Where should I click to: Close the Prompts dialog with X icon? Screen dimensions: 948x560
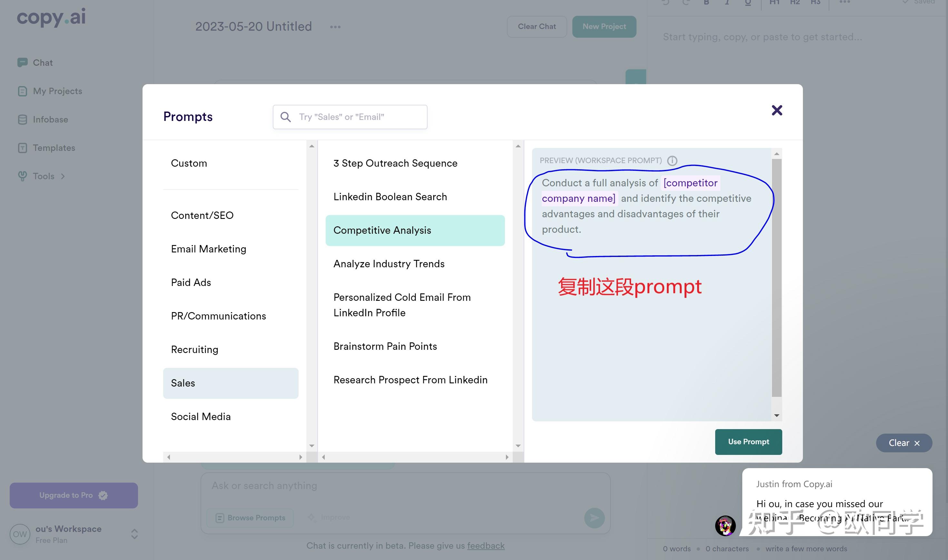777,110
